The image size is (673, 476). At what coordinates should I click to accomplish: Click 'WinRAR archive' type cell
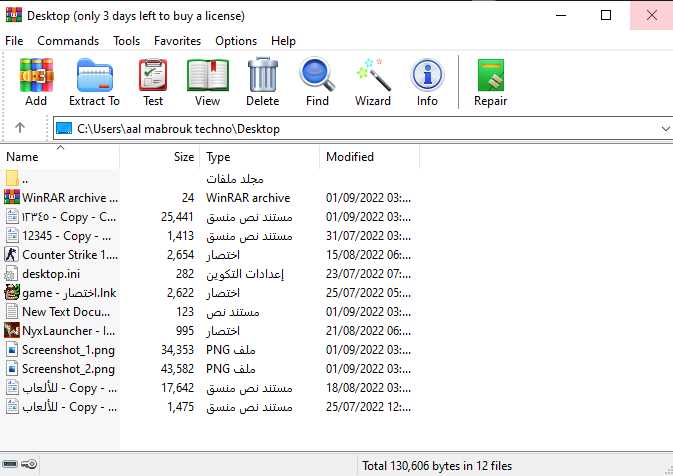click(248, 197)
